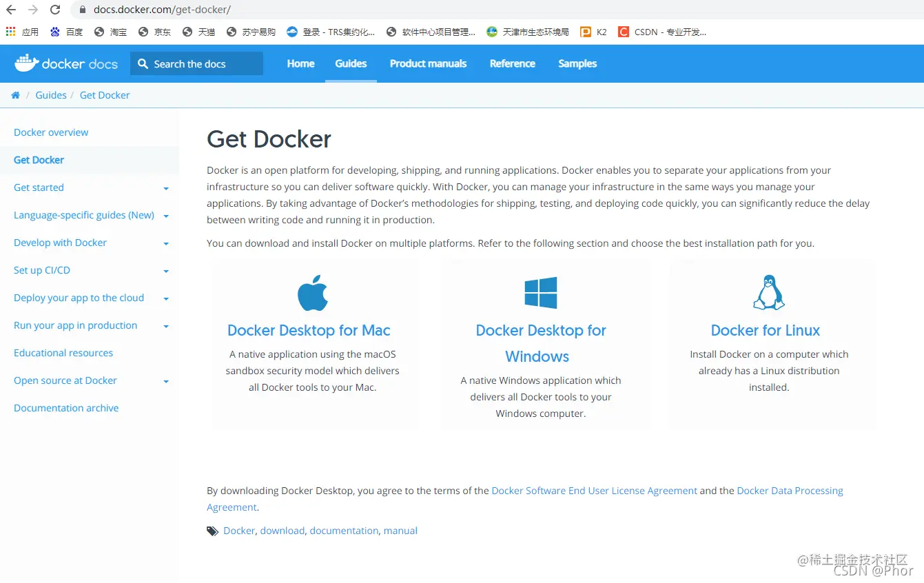Click the Docker tag link
This screenshot has height=583, width=924.
(x=239, y=531)
